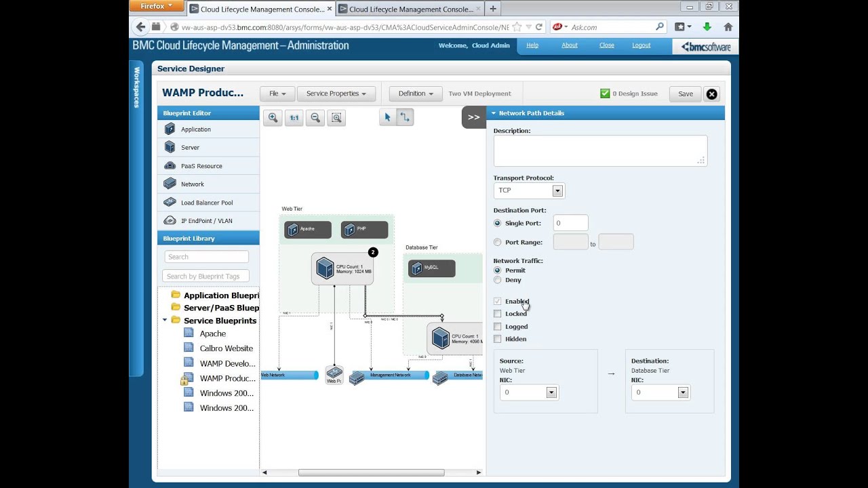Select the pointer arrow tool
Screen dimensions: 868x488
(x=388, y=117)
